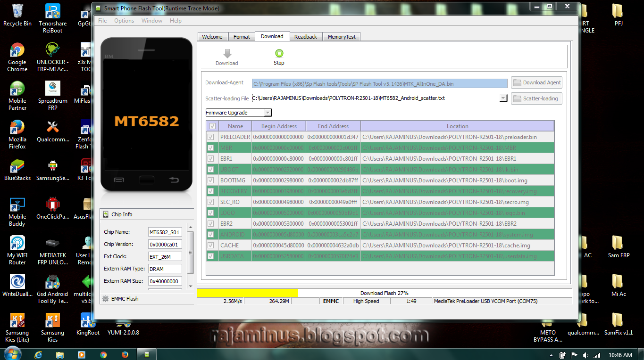Open Sam FRP folder on desktop

pos(619,247)
